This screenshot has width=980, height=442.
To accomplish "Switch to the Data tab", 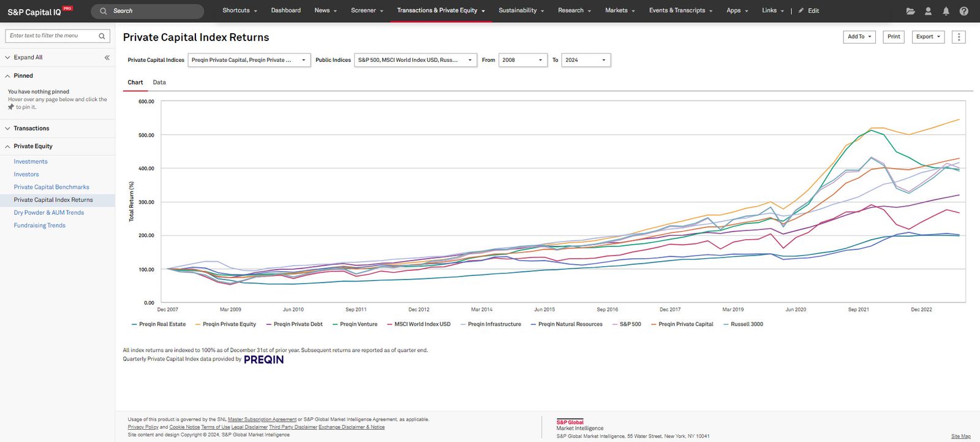I will coord(159,83).
